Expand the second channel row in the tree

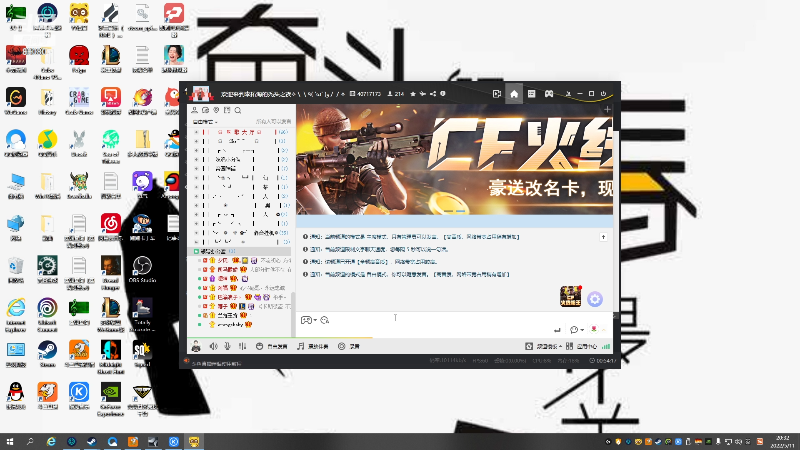pyautogui.click(x=196, y=141)
